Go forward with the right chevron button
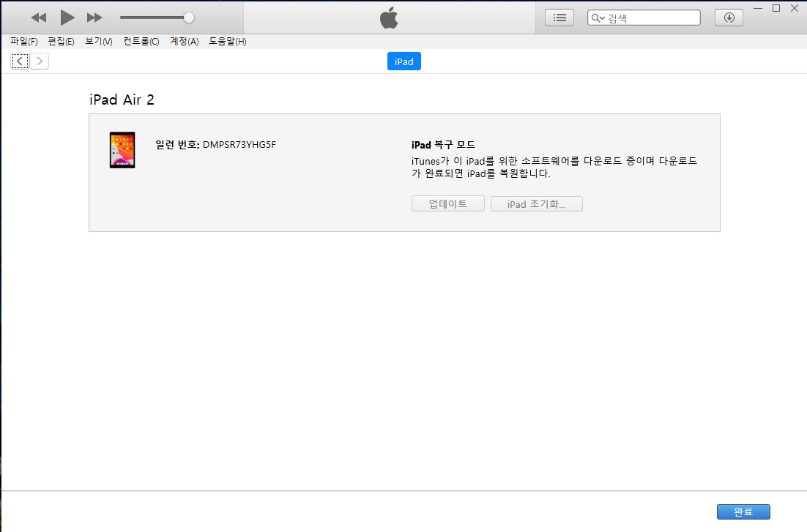 (40, 61)
